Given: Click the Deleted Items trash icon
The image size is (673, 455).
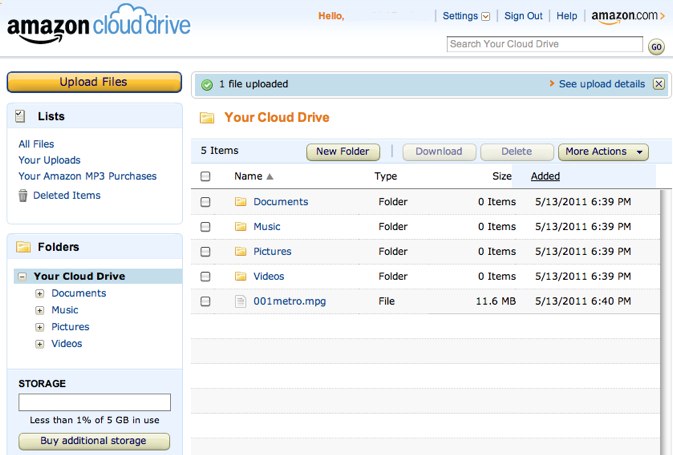Looking at the screenshot, I should click(x=23, y=195).
